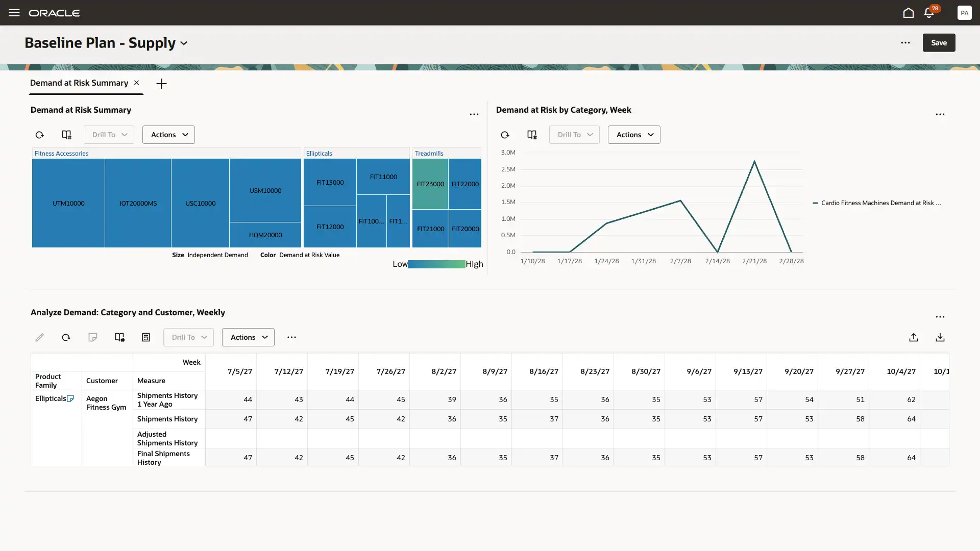Open the calculator icon in Analyze Demand toolbar
This screenshot has width=980, height=551.
click(x=146, y=337)
